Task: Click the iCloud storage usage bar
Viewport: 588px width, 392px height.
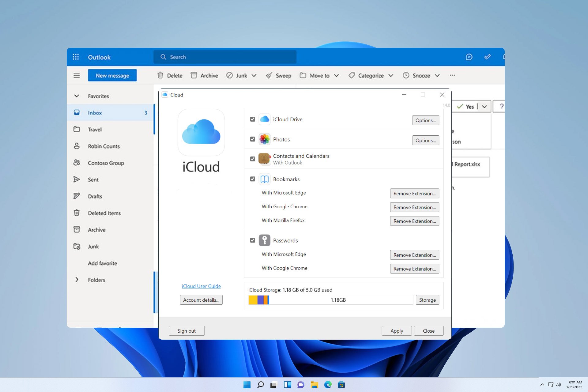Action: [330, 300]
